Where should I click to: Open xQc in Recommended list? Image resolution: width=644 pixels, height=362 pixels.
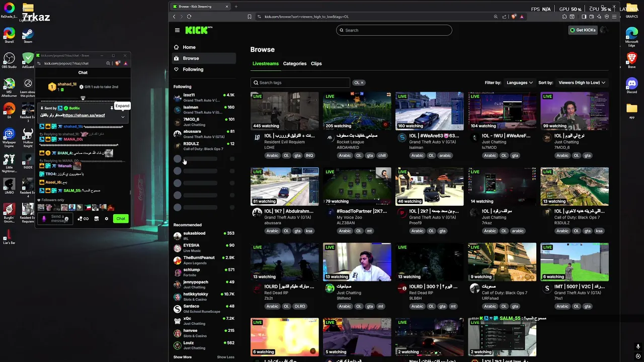(204, 321)
